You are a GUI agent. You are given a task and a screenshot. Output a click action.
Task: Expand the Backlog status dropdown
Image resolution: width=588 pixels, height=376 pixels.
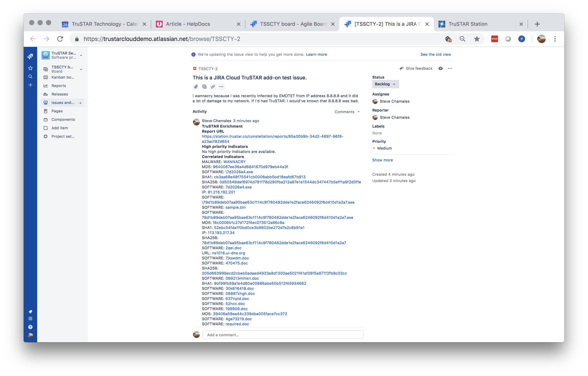[x=385, y=84]
